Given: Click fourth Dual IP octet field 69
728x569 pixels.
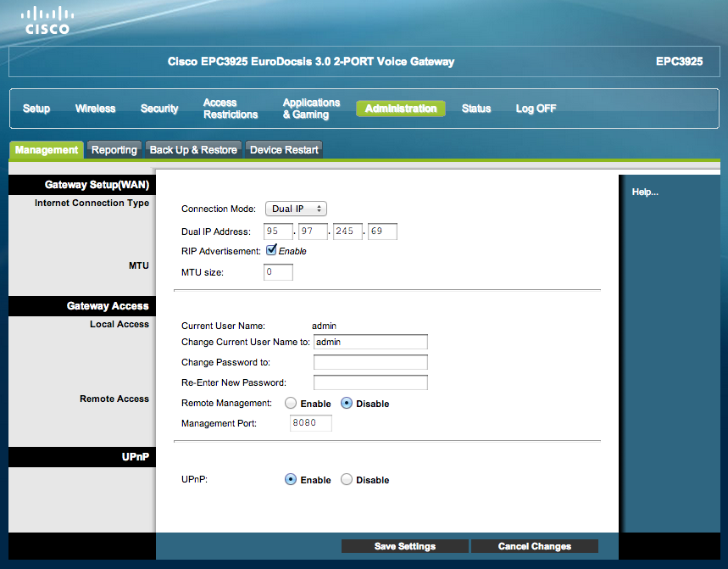Looking at the screenshot, I should tap(382, 232).
